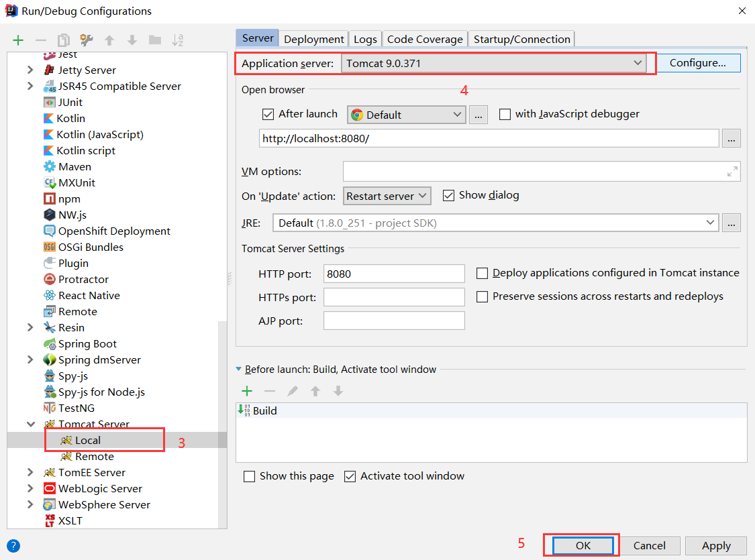Click the Create New Folder icon
The height and width of the screenshot is (560, 755).
(155, 40)
